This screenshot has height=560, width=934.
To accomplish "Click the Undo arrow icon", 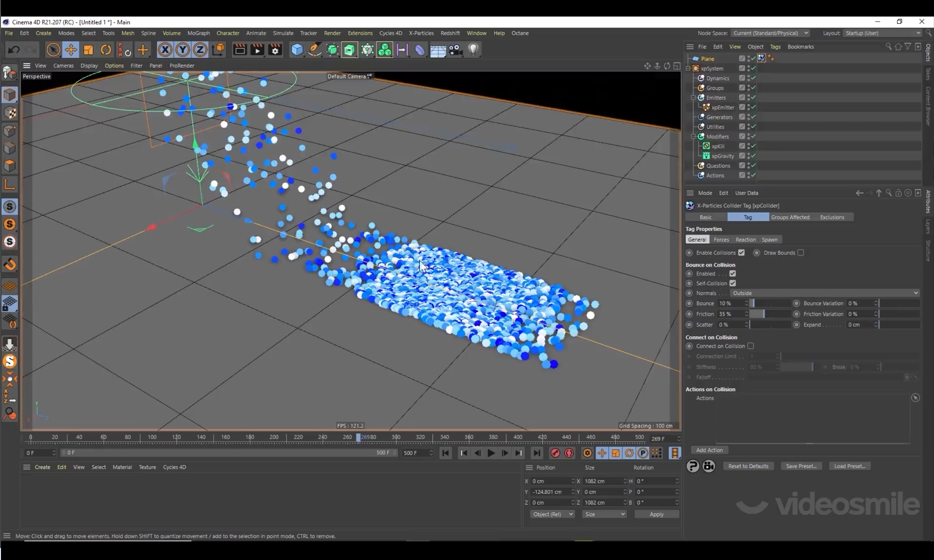I will pyautogui.click(x=14, y=50).
